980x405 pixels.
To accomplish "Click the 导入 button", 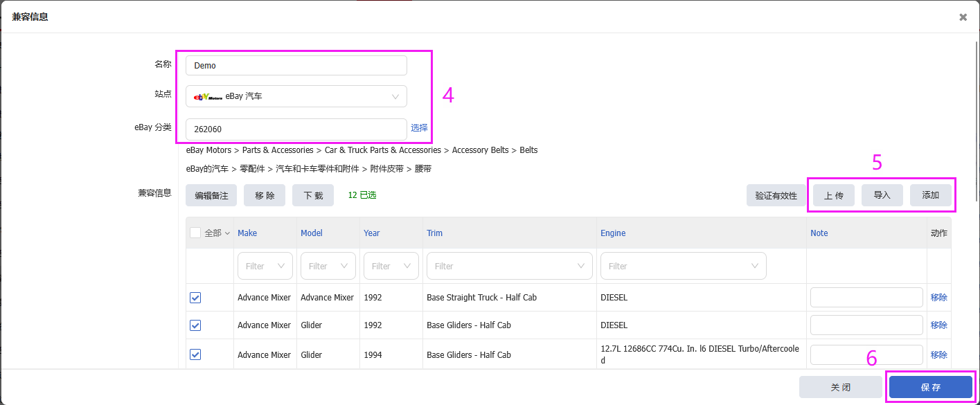I will (x=882, y=195).
